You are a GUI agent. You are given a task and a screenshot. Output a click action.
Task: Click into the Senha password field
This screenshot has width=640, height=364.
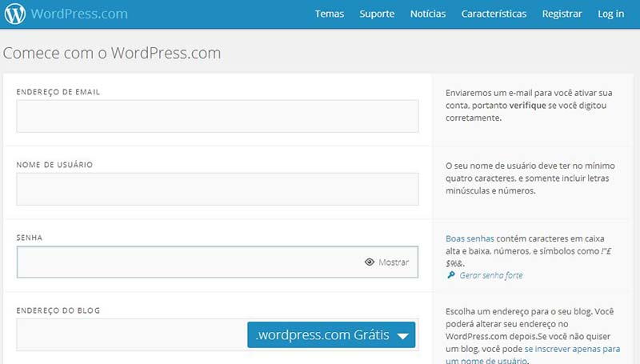pyautogui.click(x=218, y=262)
